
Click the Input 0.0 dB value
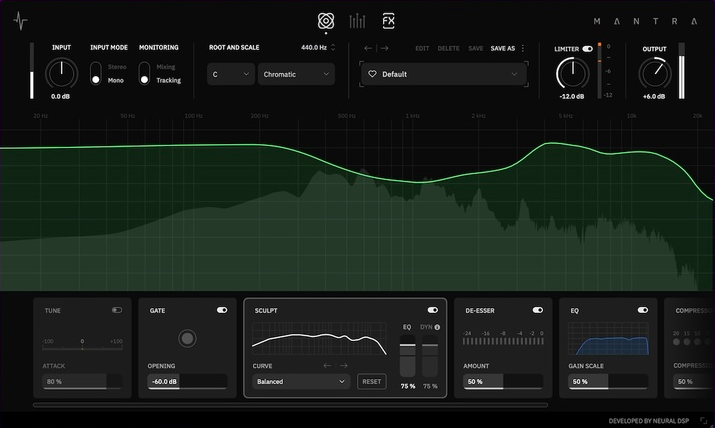click(60, 97)
